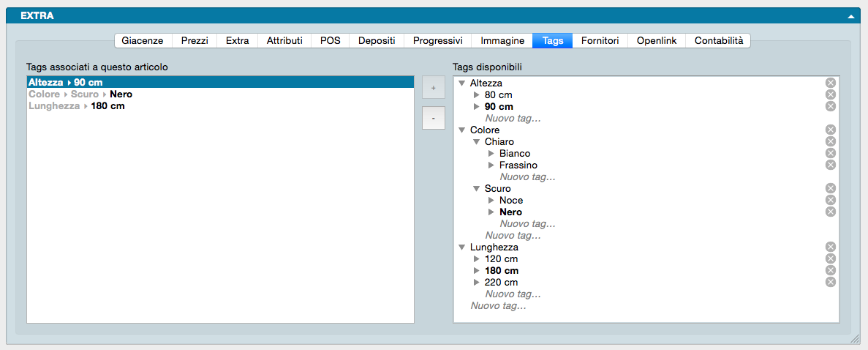Click the delete icon next to Lunghezza
This screenshot has width=868, height=350.
830,247
